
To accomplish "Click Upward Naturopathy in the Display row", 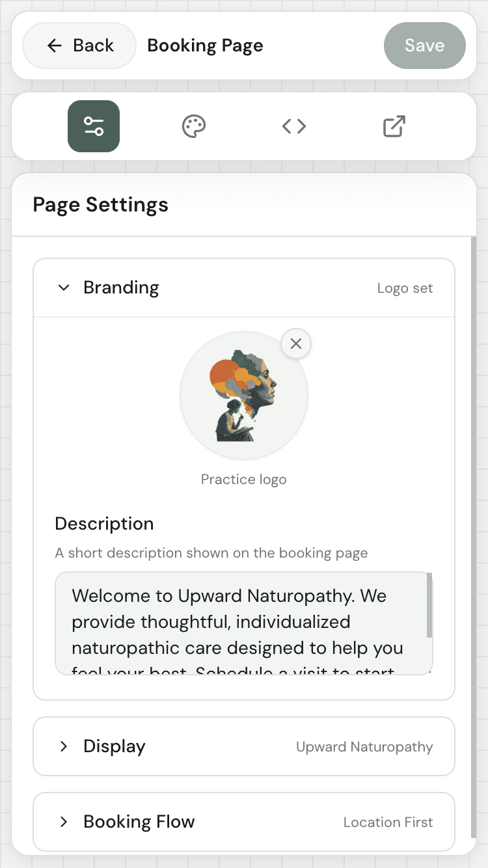I will 364,746.
